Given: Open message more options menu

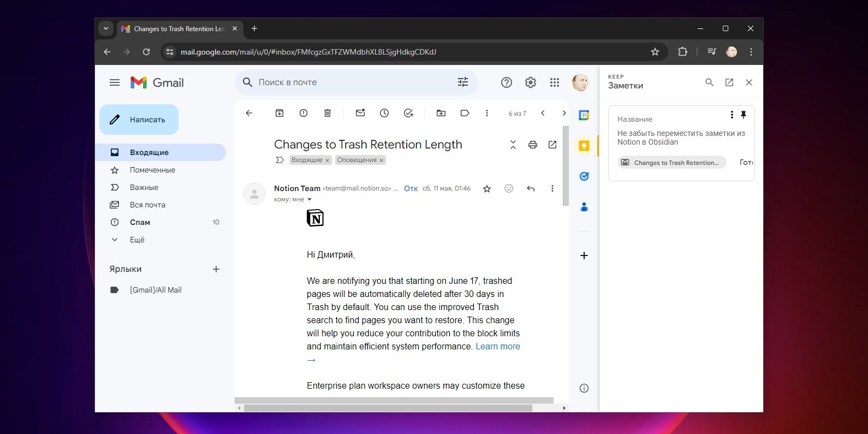Looking at the screenshot, I should pos(552,188).
